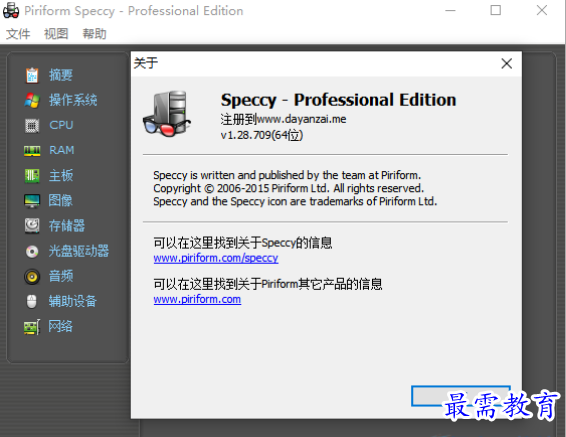Click the Summary (摘要) clipboard icon
Screen dimensions: 566x437
click(x=32, y=75)
